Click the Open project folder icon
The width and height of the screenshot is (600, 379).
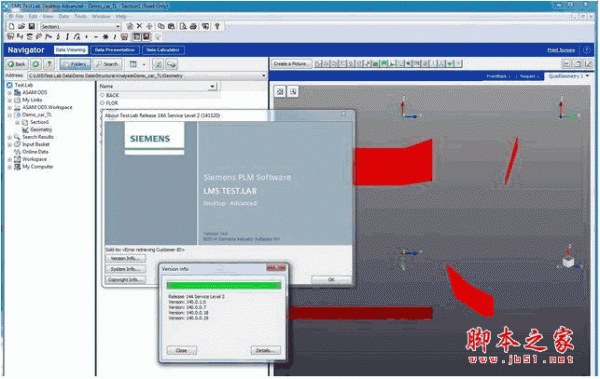pos(21,26)
